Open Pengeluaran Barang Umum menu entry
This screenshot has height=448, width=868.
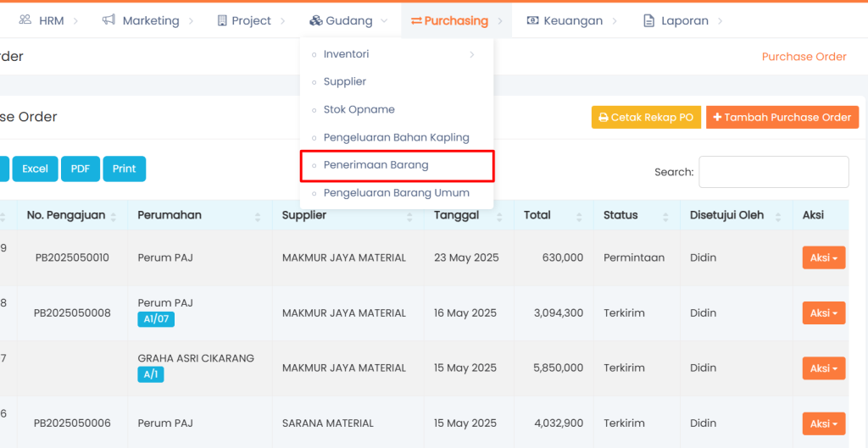(396, 193)
